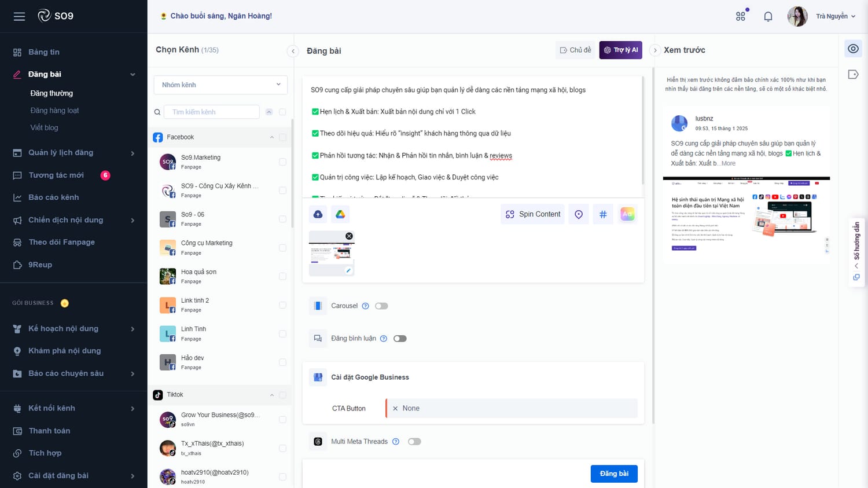868x488 pixels.
Task: Check the Hảo dev fanpage checkbox
Action: tap(282, 362)
